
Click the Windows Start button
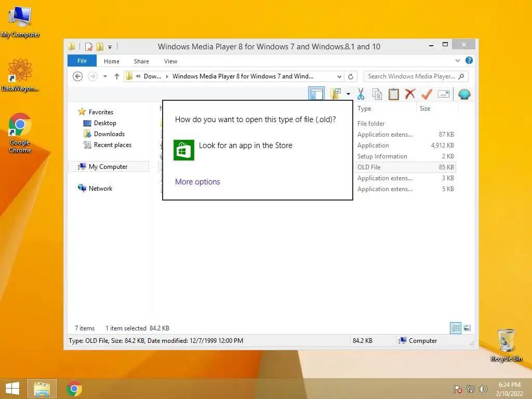pos(12,389)
